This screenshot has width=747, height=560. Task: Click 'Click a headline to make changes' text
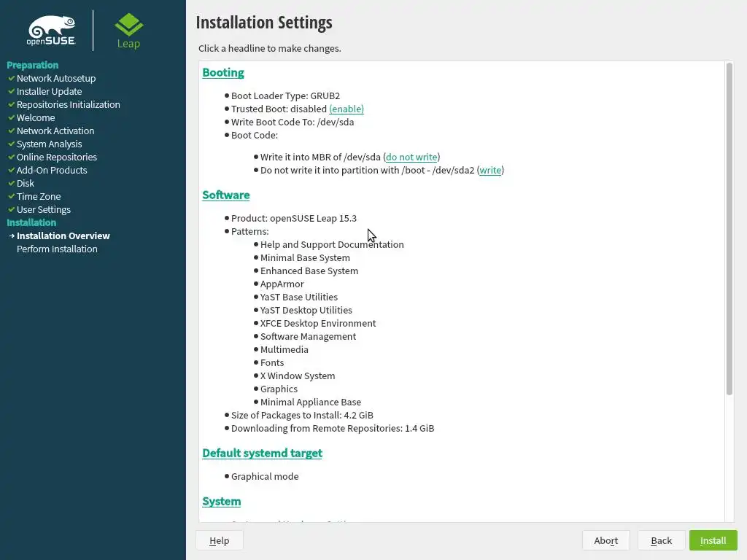tap(270, 48)
